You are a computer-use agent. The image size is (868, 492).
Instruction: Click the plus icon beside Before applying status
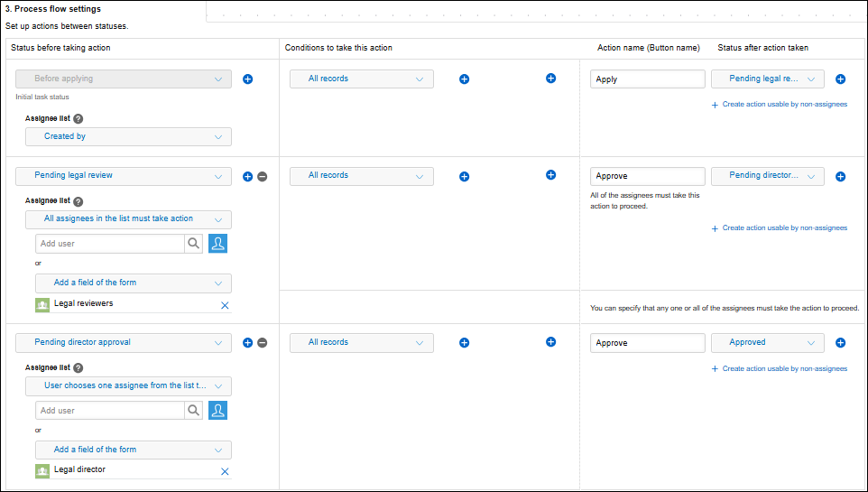248,79
